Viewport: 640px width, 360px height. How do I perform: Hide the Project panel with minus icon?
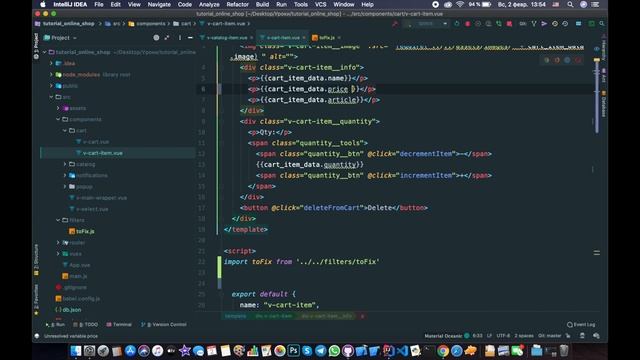190,38
